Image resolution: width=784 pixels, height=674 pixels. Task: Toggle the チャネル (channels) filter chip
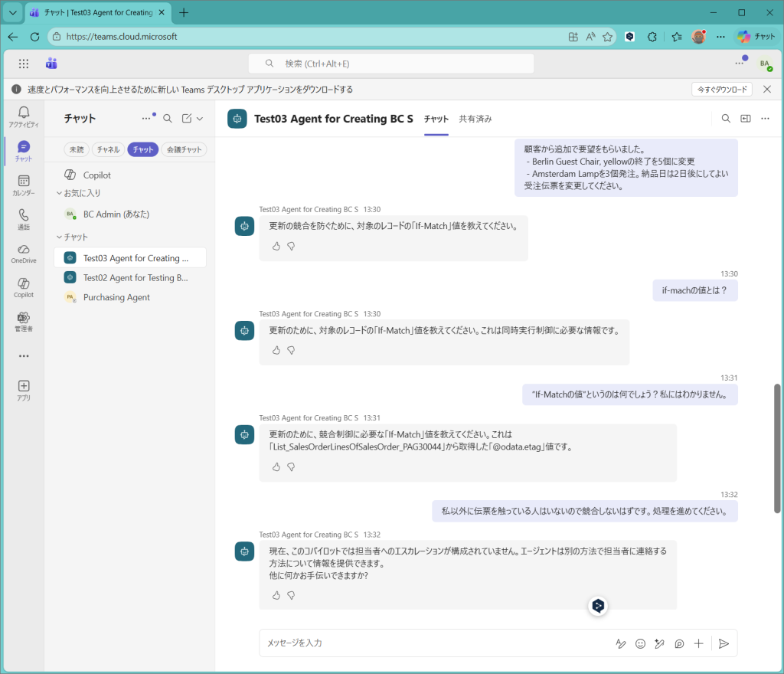(108, 150)
